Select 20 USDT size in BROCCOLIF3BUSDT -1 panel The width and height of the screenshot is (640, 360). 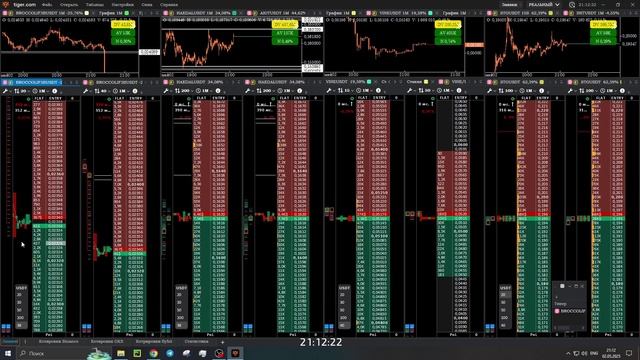click(x=20, y=295)
